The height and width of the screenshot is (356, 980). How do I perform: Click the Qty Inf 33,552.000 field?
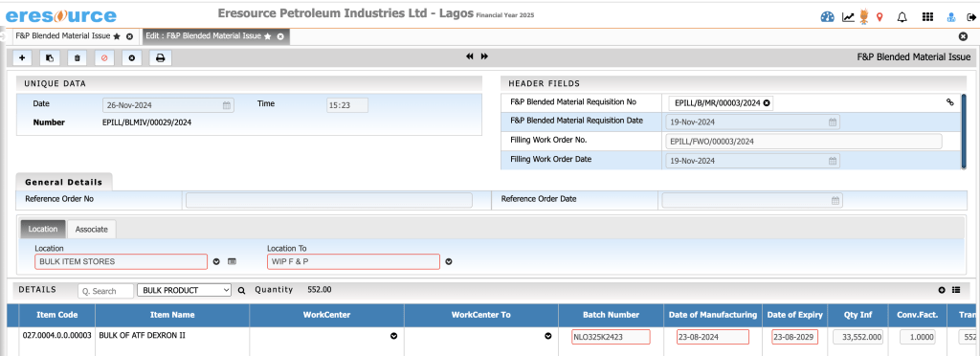[x=858, y=337]
